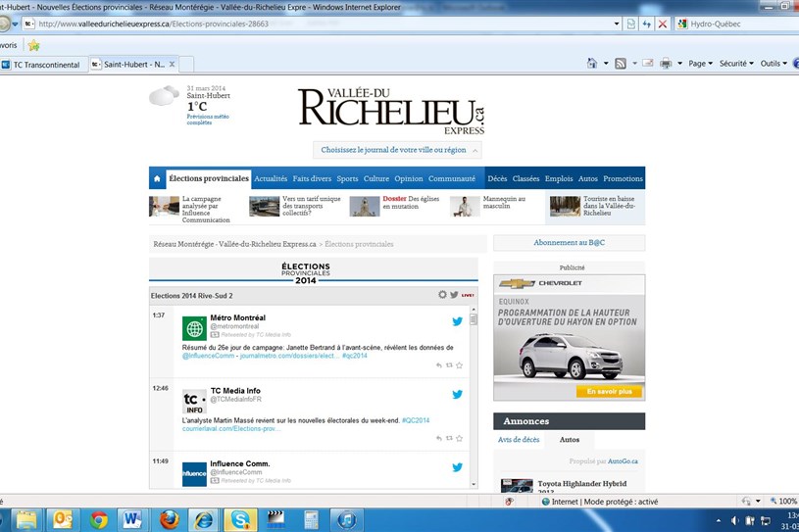Viewport: 799px width, 532px height.
Task: Open the Décès section
Action: 497,178
